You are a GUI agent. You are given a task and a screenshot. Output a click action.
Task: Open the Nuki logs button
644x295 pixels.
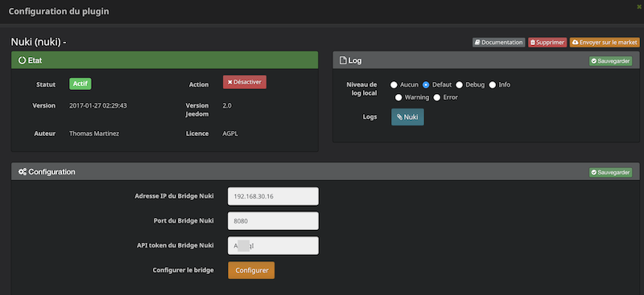click(x=407, y=117)
